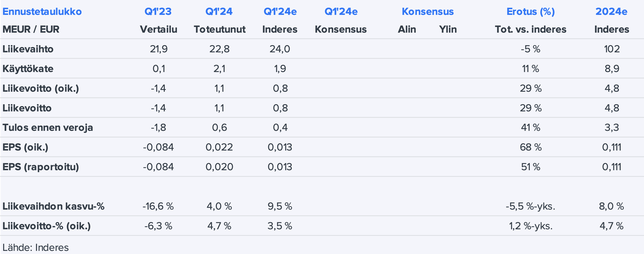
Task: Click the Tulos ennen veroja row label
Action: [x=48, y=127]
